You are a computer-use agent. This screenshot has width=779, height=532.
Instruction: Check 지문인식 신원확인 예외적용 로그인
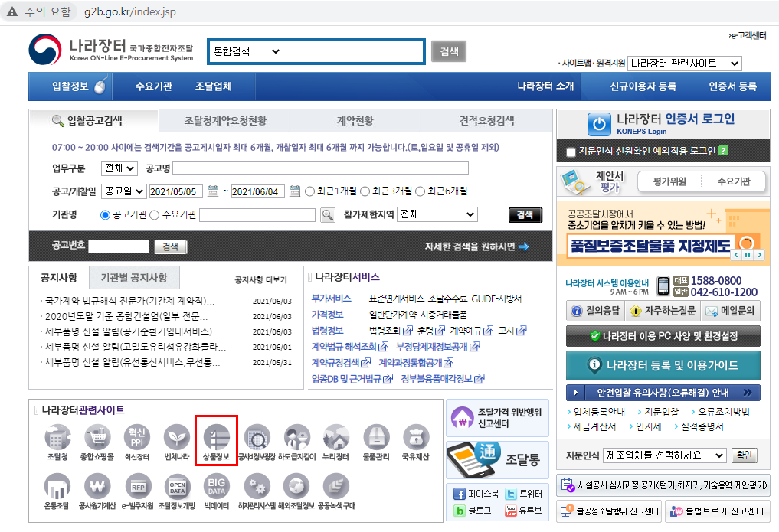click(x=571, y=152)
